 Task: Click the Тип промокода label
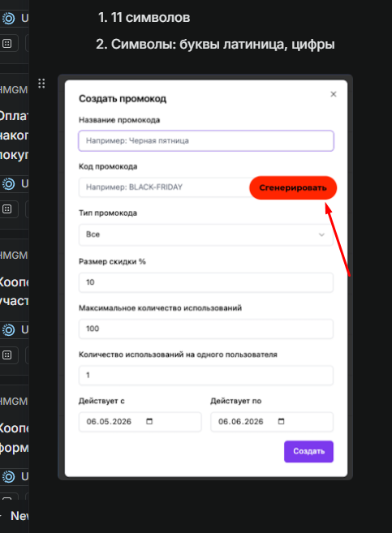[108, 213]
